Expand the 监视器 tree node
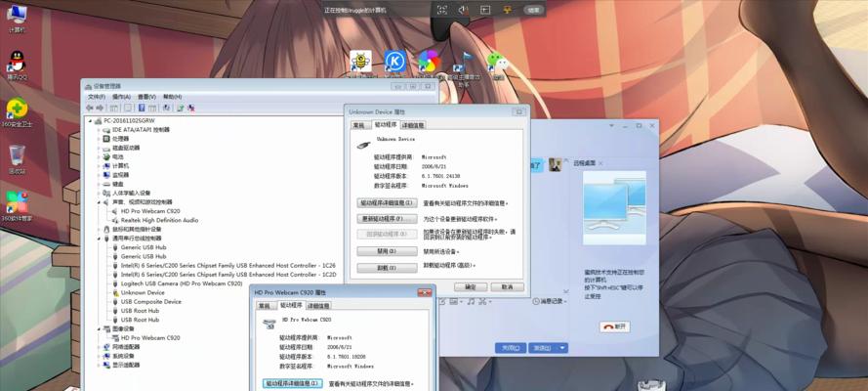868x391 pixels. (x=99, y=175)
